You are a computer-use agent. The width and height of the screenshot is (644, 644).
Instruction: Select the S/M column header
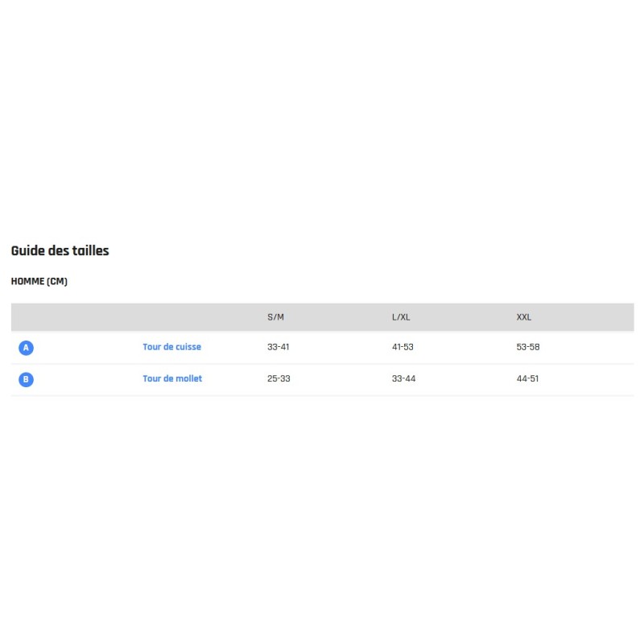pyautogui.click(x=275, y=317)
